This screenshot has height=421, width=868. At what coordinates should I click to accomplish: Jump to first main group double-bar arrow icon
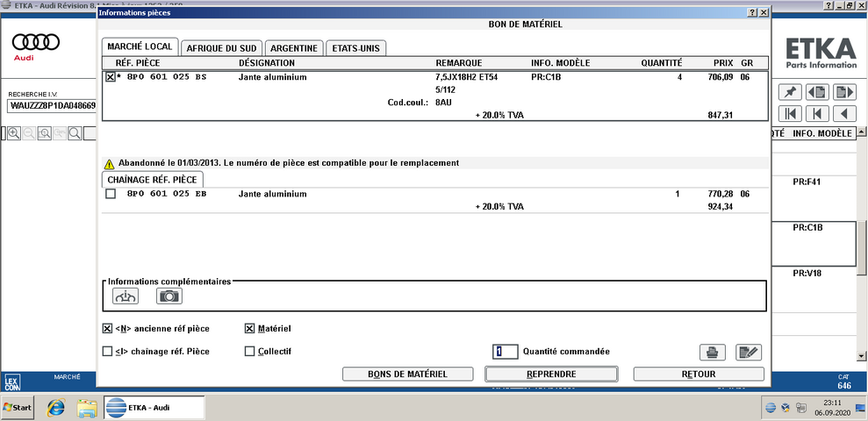789,113
